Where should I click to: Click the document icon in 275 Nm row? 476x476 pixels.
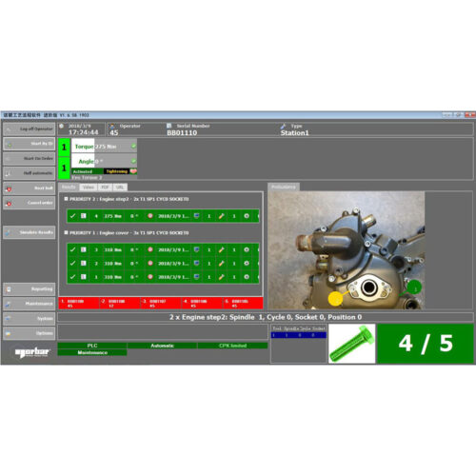click(84, 216)
